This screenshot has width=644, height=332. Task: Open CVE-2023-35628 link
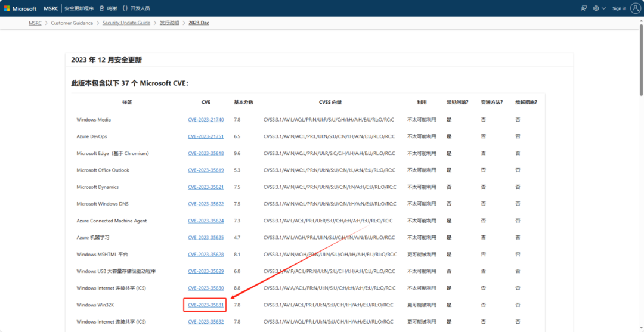(x=206, y=254)
